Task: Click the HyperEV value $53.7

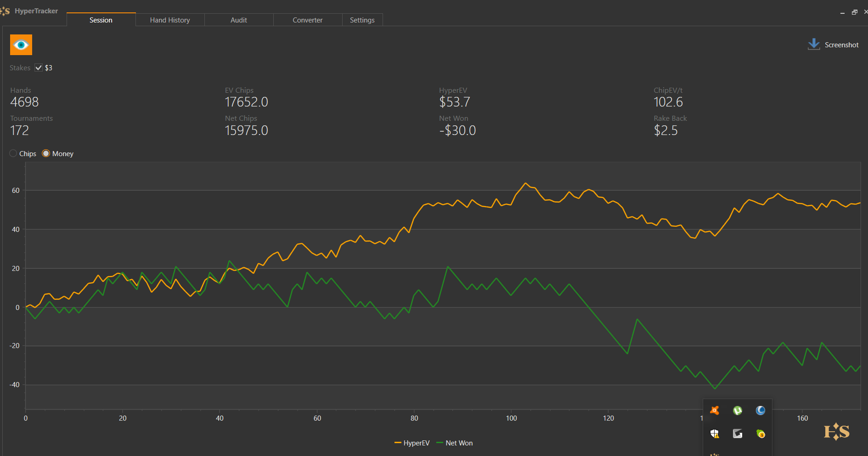Action: [455, 102]
